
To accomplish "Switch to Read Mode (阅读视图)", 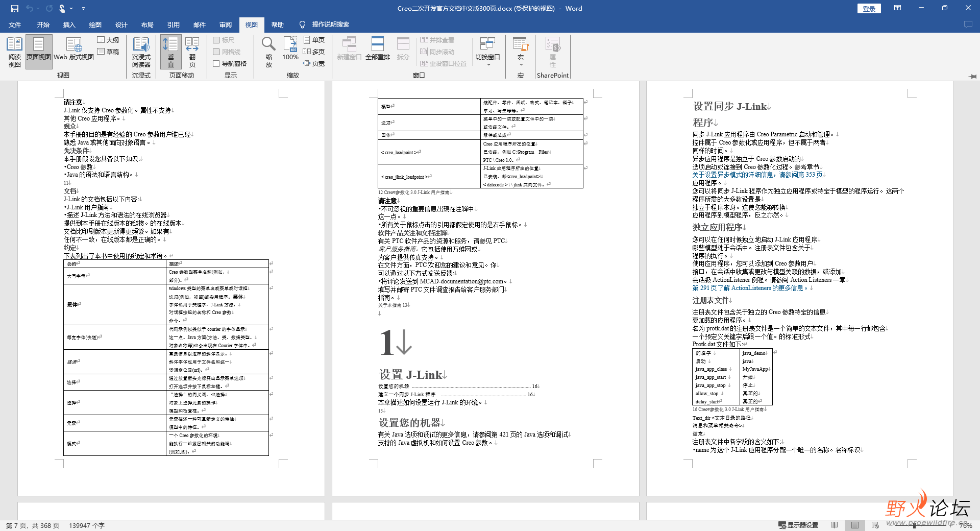I will (15, 52).
